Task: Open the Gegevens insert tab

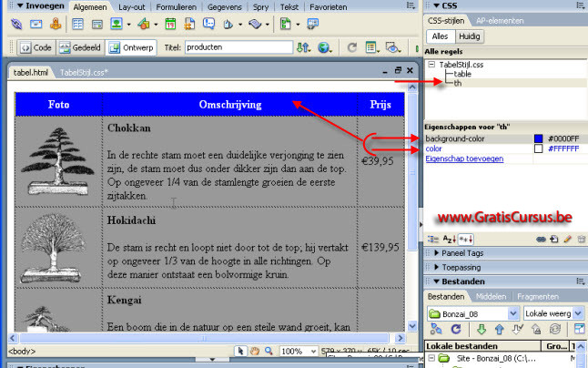Action: pyautogui.click(x=225, y=7)
